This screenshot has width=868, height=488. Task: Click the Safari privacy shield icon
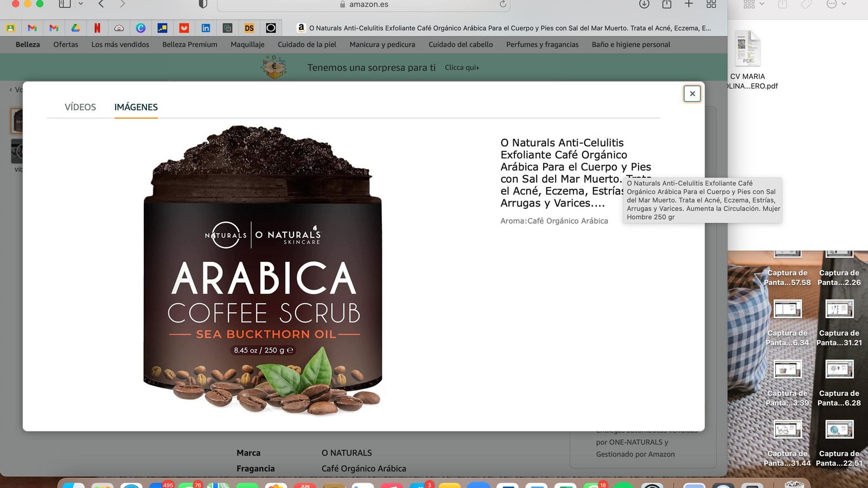(203, 4)
